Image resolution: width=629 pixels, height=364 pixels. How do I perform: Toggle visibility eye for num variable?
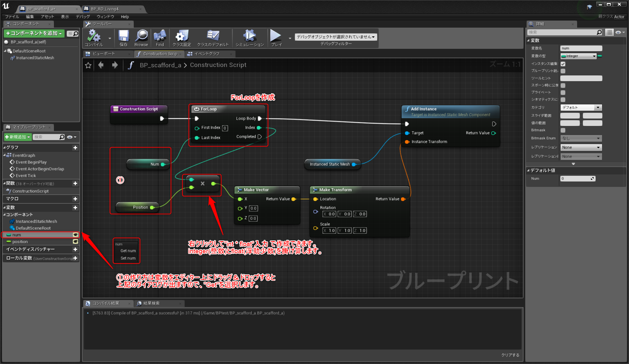click(75, 235)
